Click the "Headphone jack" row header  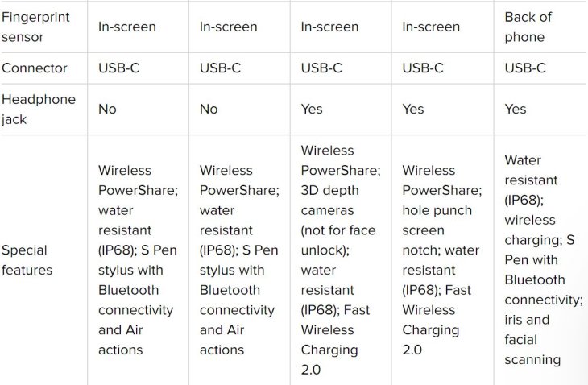(x=39, y=109)
